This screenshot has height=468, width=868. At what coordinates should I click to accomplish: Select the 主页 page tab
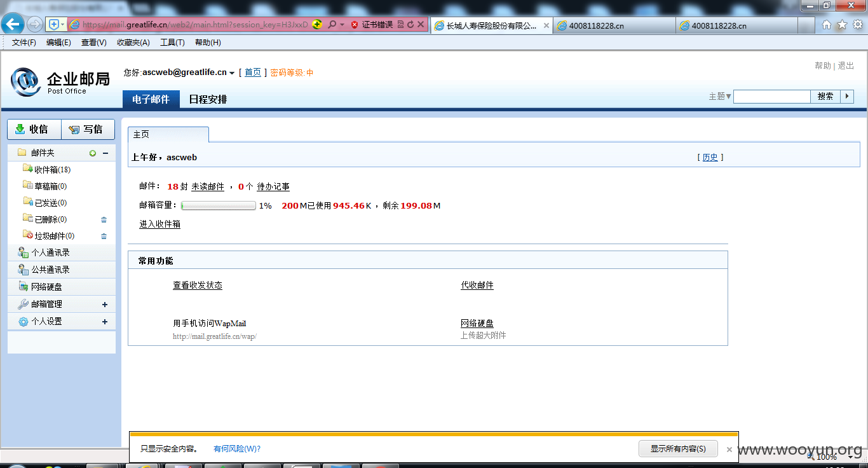point(168,135)
